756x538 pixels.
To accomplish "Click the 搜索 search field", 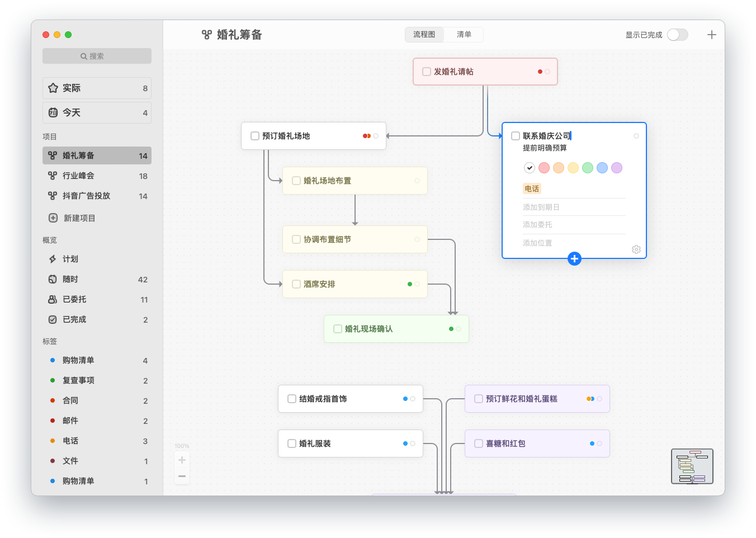I will tap(97, 56).
